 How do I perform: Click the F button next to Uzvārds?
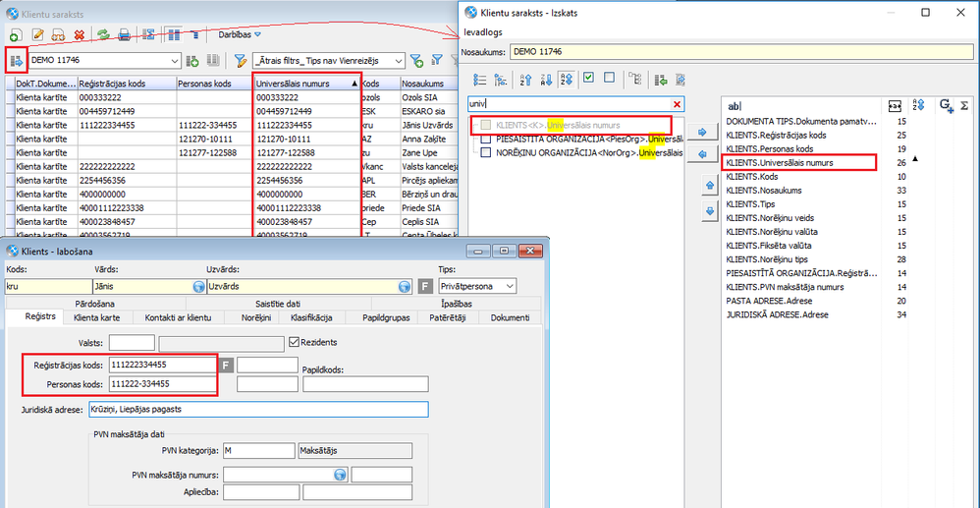tap(425, 286)
